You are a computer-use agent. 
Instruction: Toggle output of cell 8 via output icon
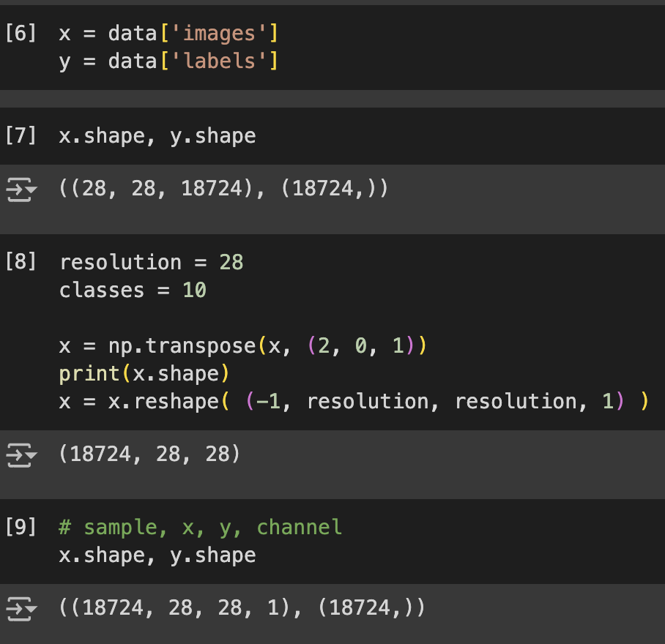21,455
